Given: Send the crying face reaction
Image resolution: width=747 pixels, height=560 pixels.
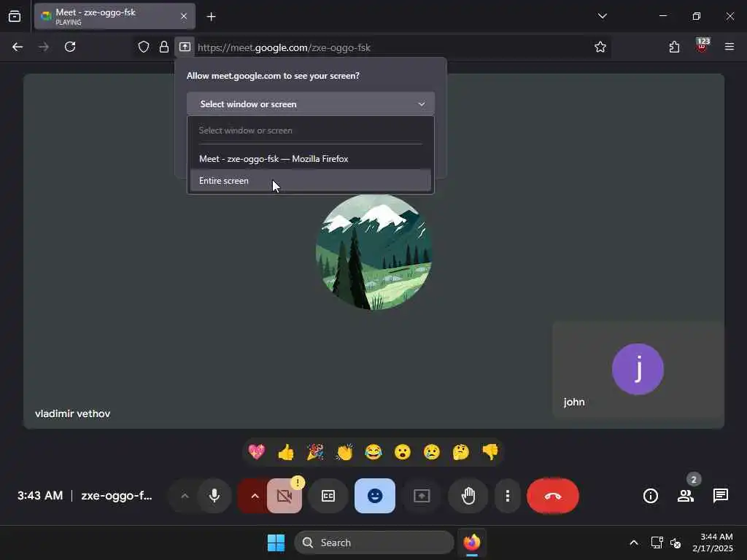Looking at the screenshot, I should 432,451.
